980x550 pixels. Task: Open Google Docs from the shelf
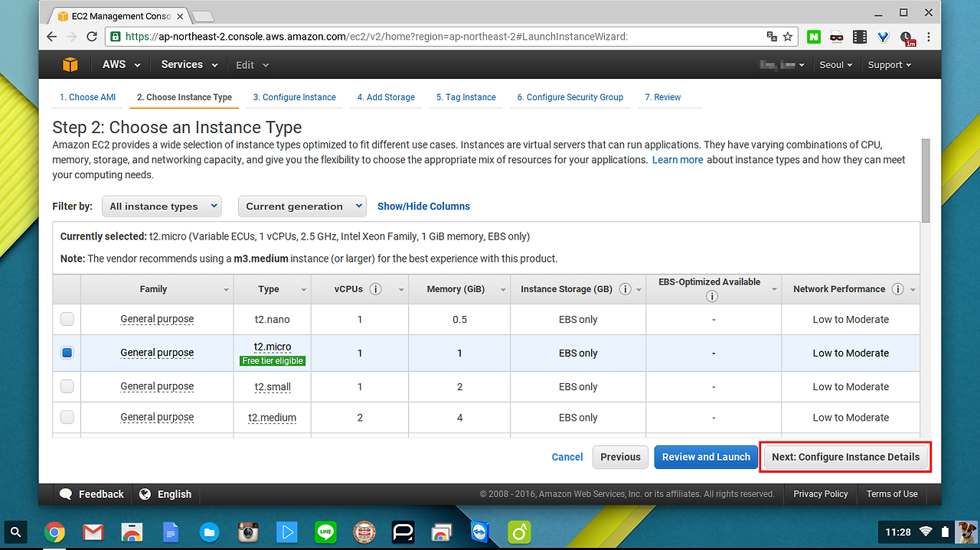point(170,532)
